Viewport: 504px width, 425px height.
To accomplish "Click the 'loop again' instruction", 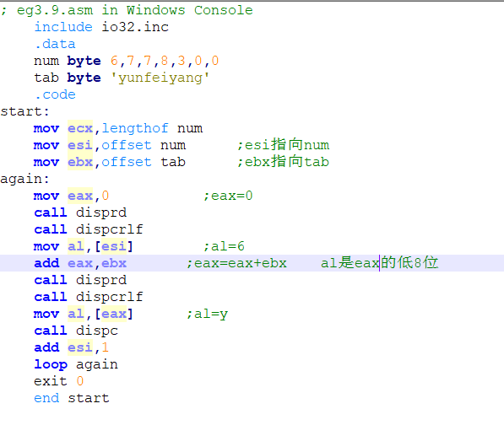I will [76, 364].
